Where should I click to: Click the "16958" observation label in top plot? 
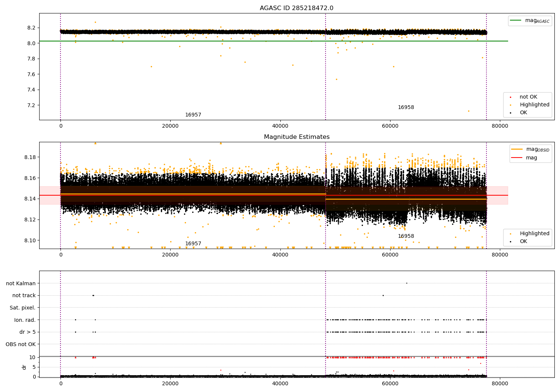point(406,108)
